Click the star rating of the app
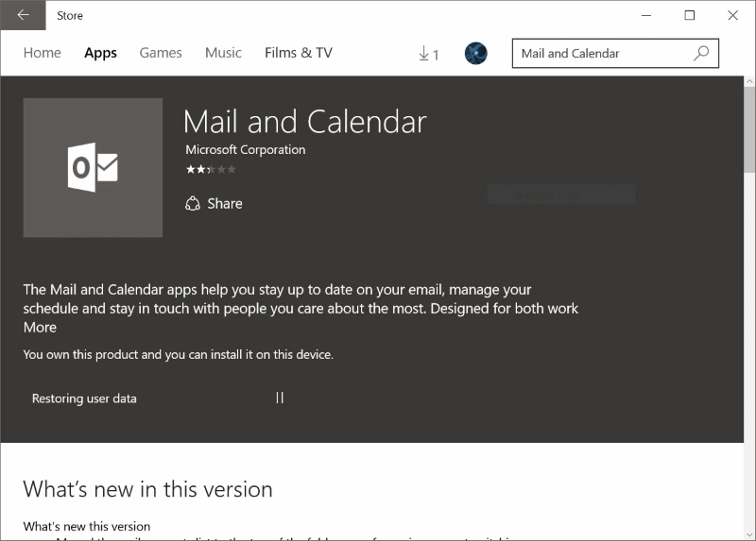756x541 pixels. (x=211, y=169)
